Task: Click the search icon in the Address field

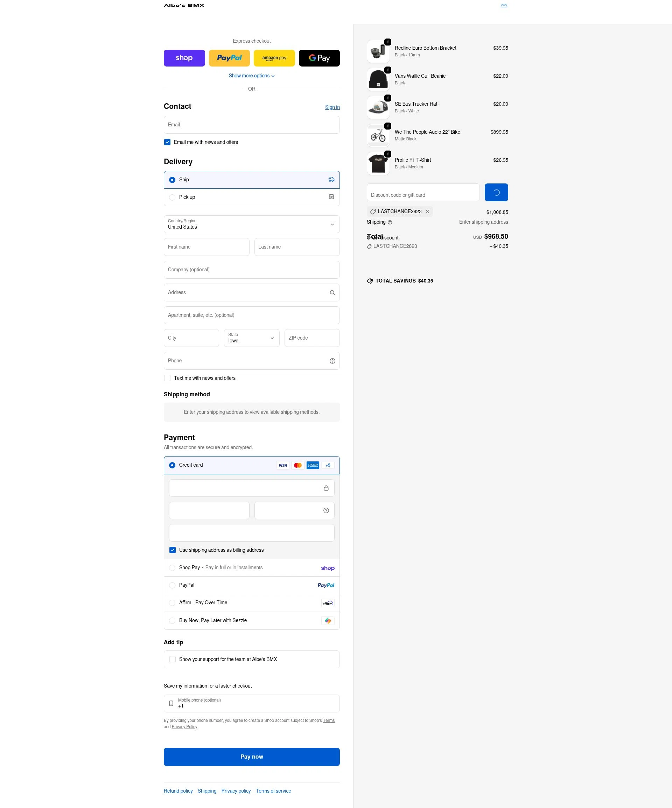Action: click(x=332, y=292)
